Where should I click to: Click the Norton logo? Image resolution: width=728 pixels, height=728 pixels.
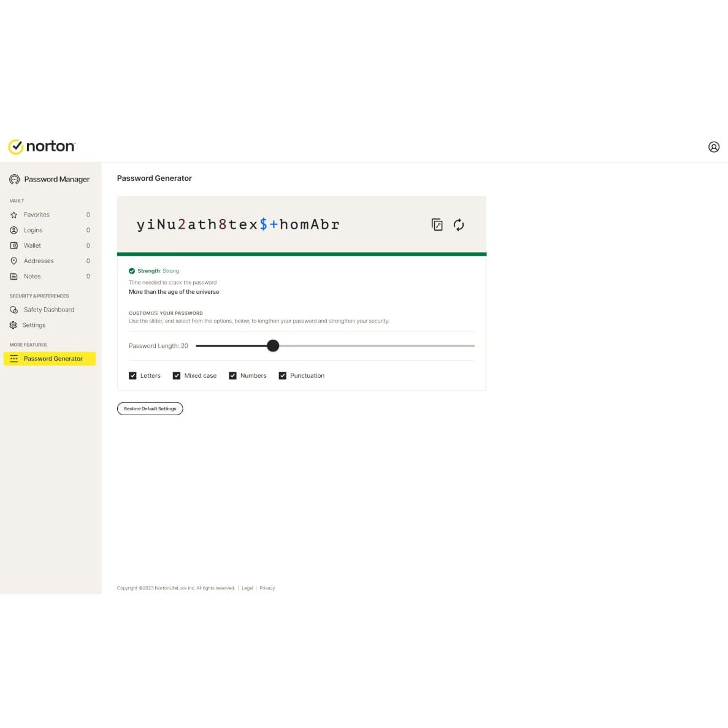[42, 147]
